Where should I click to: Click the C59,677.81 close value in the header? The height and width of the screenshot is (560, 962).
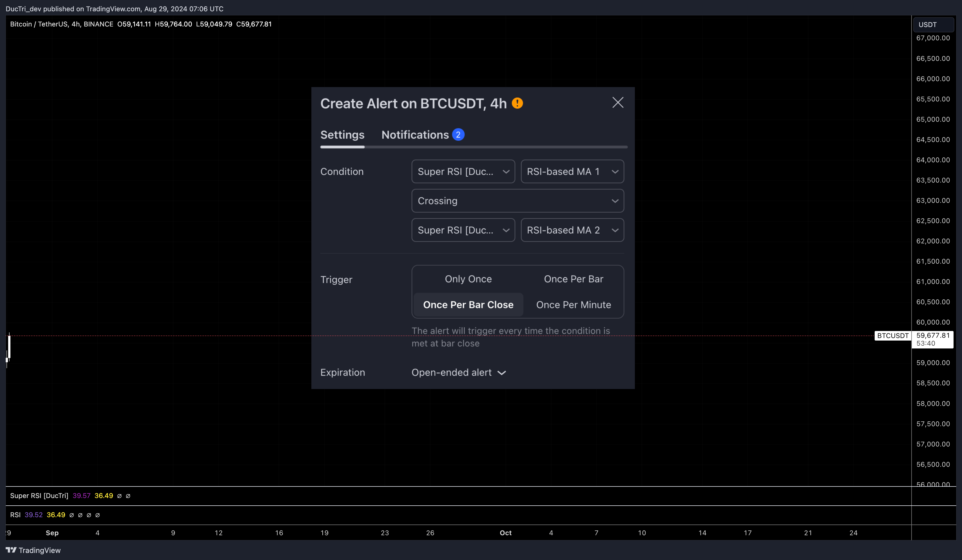[254, 24]
